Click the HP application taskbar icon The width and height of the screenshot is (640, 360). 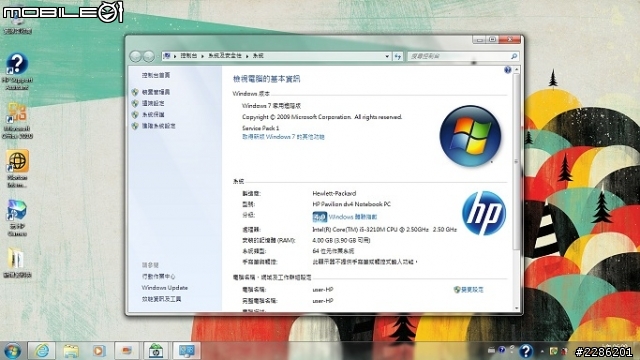tap(156, 350)
